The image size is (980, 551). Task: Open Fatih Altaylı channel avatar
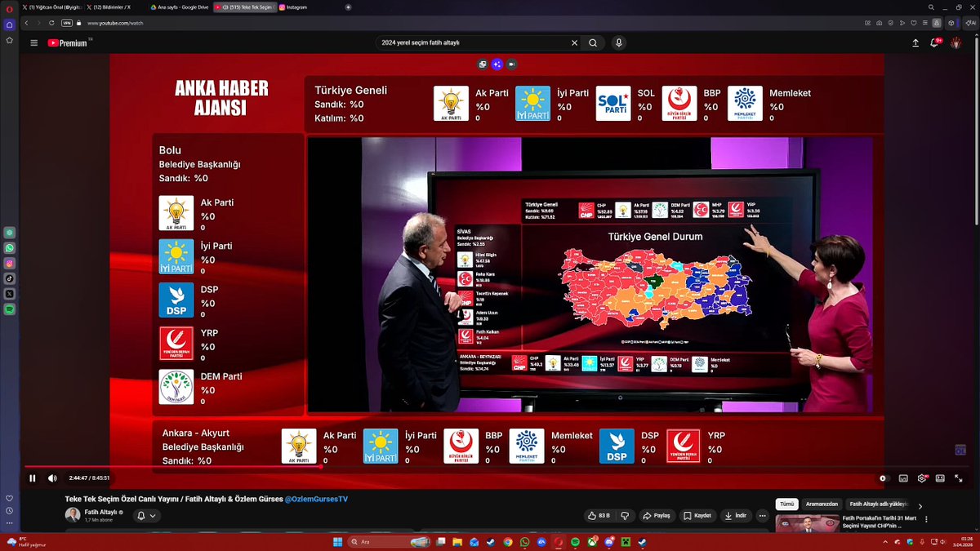(x=73, y=515)
